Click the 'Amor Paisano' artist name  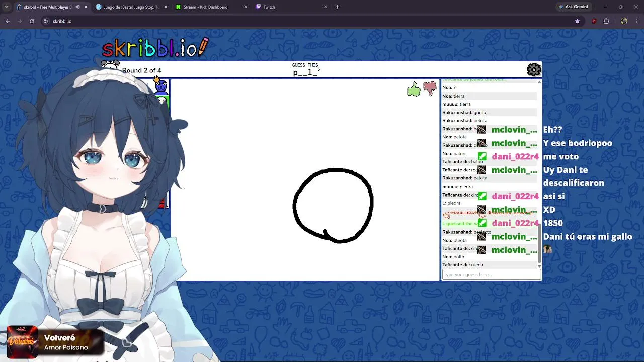[66, 347]
